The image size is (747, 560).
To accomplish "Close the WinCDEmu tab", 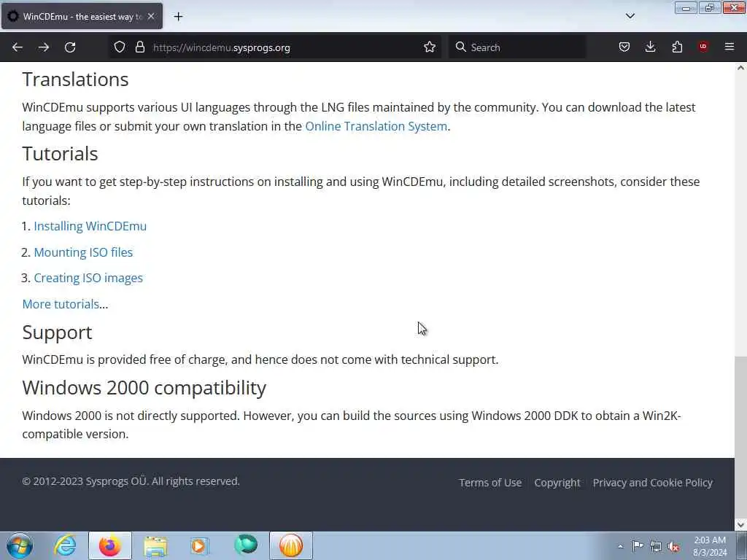I will pyautogui.click(x=151, y=16).
